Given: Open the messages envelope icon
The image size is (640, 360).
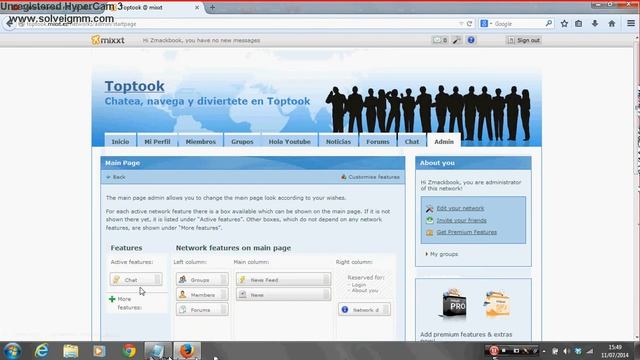Looking at the screenshot, I should pyautogui.click(x=440, y=40).
